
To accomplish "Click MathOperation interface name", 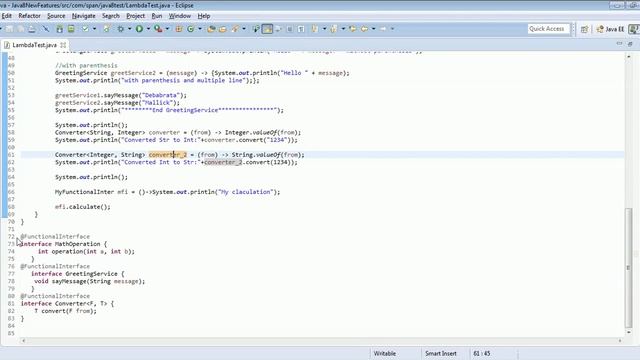I will (78, 244).
